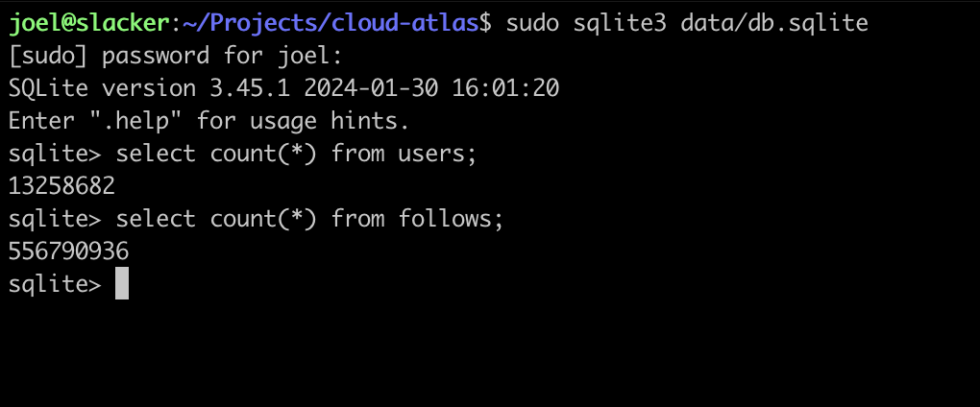Click the ~/Projects/cloud-atlas directory path
Screen dimensions: 980x407
[325, 23]
